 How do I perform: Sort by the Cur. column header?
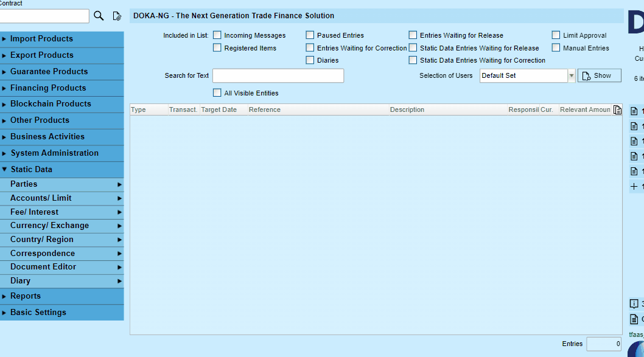coord(549,109)
